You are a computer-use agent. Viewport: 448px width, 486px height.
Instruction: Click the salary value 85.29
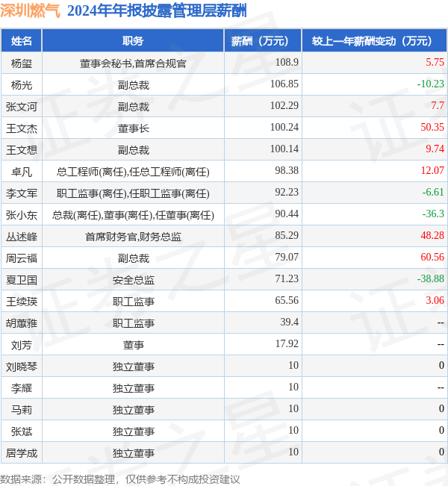[287, 235]
